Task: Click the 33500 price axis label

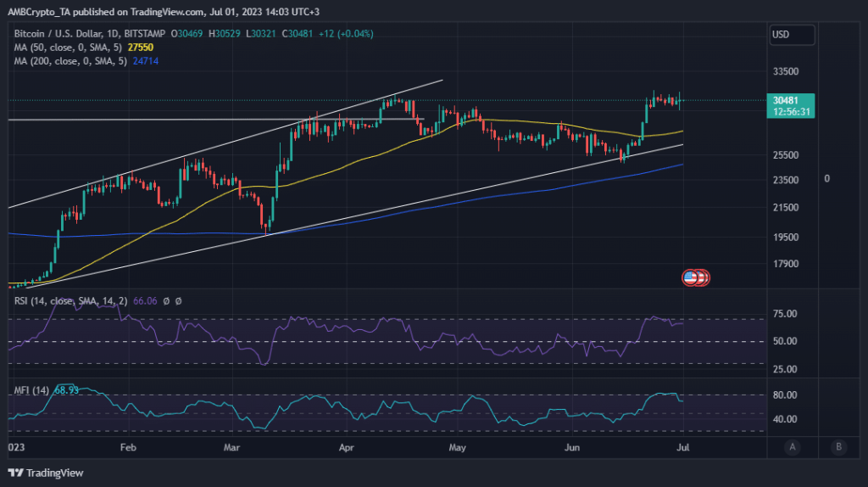Action: (x=790, y=72)
